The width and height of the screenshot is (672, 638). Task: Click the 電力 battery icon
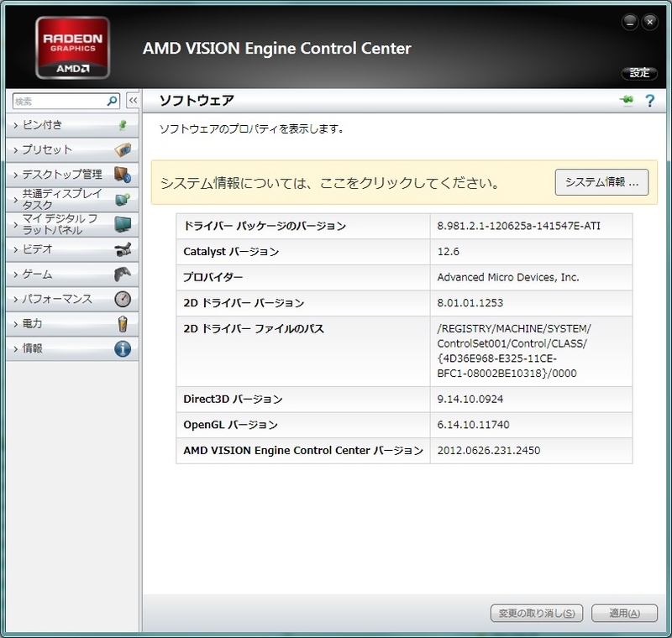click(x=123, y=324)
